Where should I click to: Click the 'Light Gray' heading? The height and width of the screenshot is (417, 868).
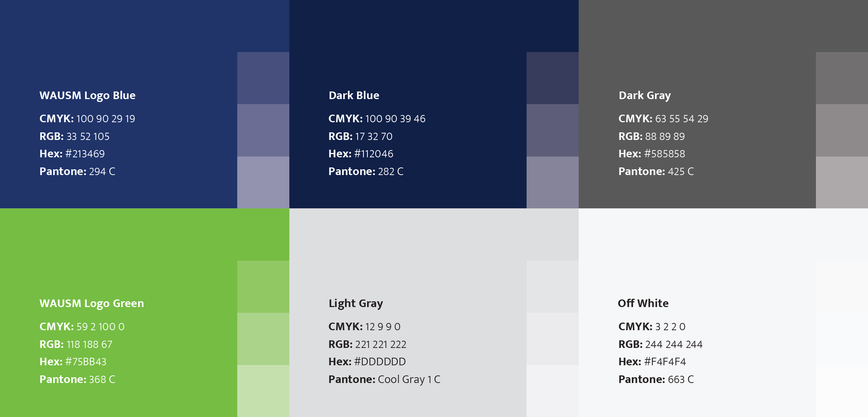356,303
